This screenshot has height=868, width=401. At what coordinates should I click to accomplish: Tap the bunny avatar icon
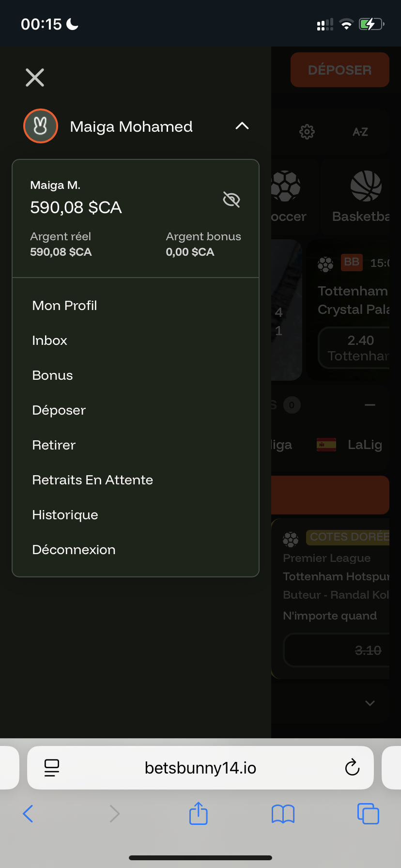click(41, 126)
